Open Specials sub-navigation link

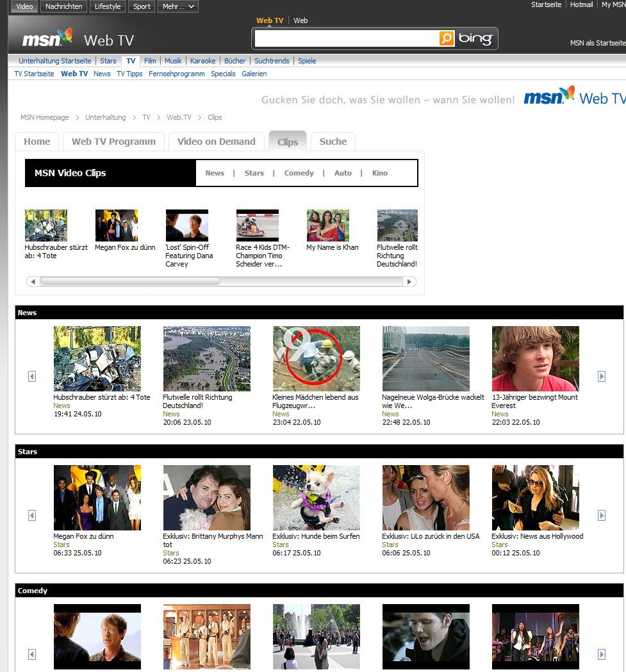pyautogui.click(x=223, y=74)
